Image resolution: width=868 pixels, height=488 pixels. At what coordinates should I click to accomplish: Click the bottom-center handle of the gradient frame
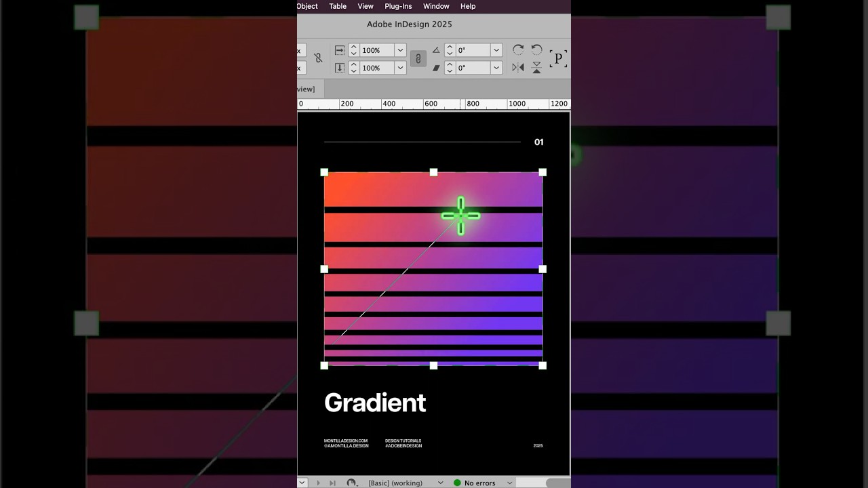433,365
